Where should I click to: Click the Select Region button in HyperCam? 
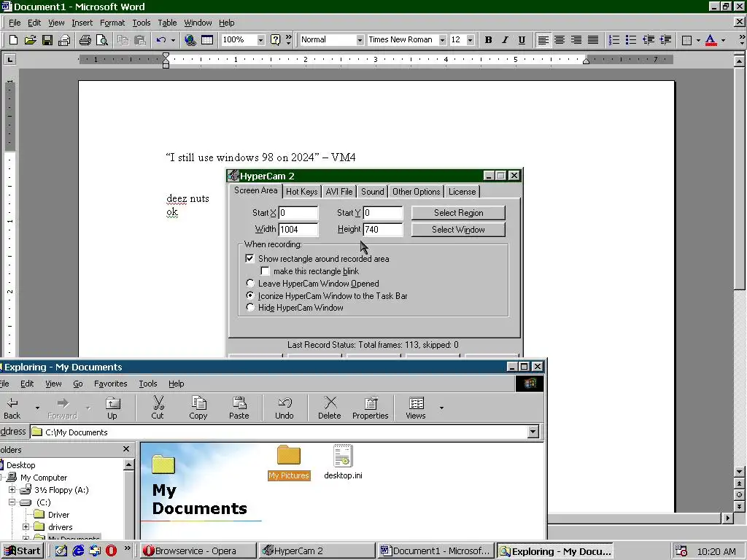[458, 213]
